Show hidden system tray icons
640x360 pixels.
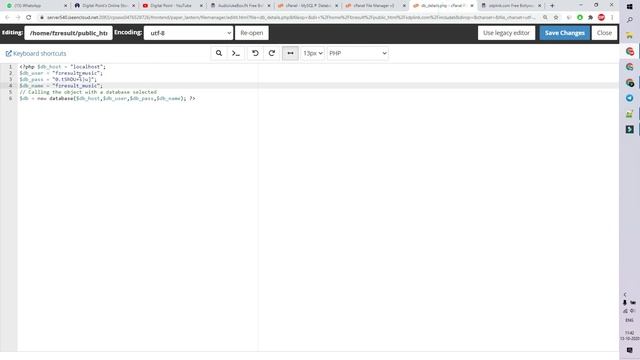pyautogui.click(x=625, y=294)
